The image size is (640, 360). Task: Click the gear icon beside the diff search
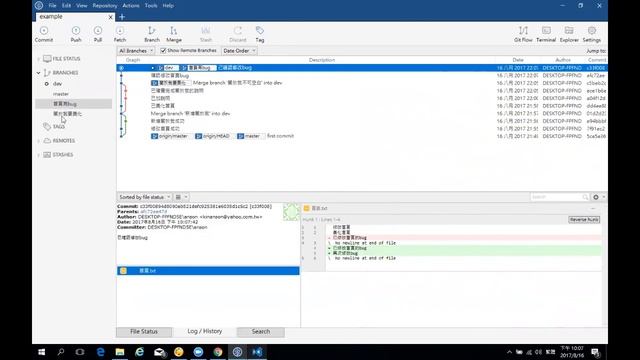(x=596, y=197)
